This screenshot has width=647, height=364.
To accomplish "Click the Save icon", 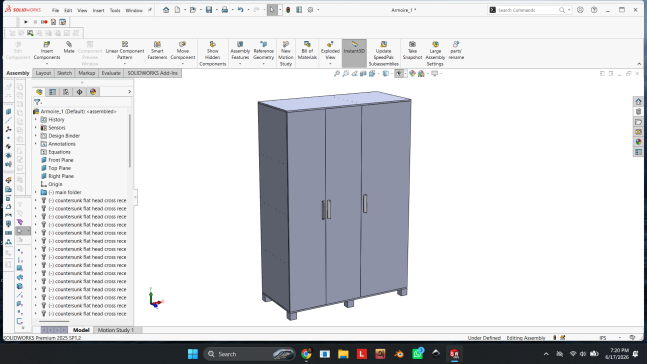I will pos(209,10).
